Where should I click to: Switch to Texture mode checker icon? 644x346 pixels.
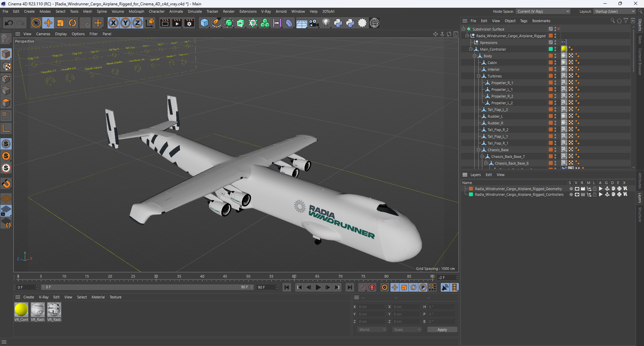[6, 66]
